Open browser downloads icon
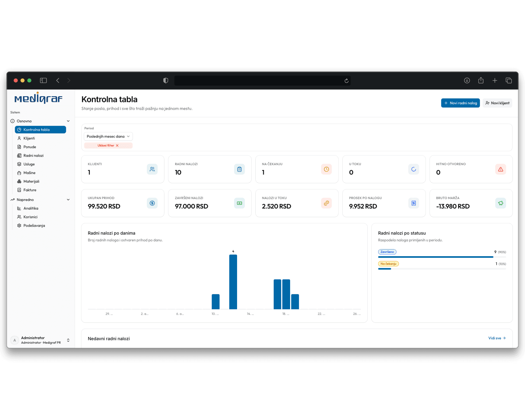 point(467,80)
